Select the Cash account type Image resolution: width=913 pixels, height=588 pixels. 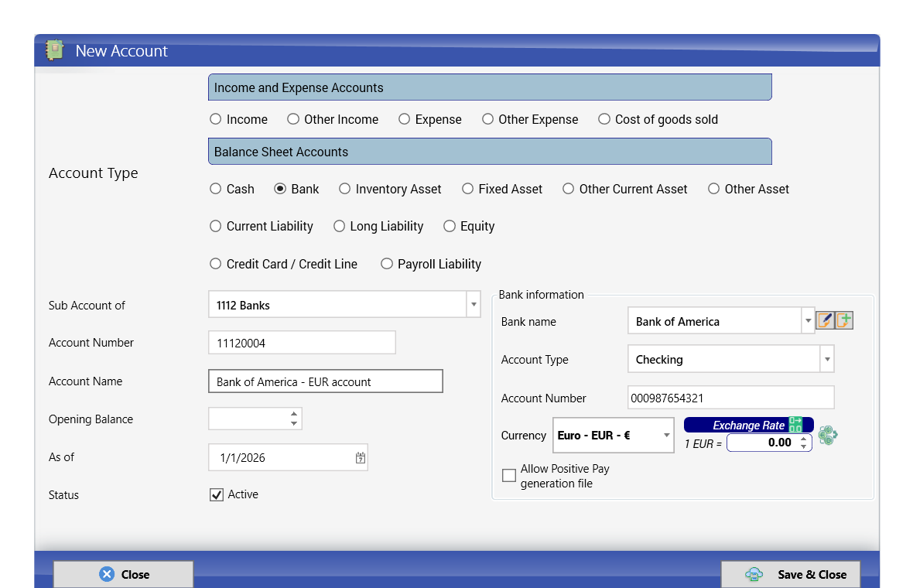(x=215, y=189)
